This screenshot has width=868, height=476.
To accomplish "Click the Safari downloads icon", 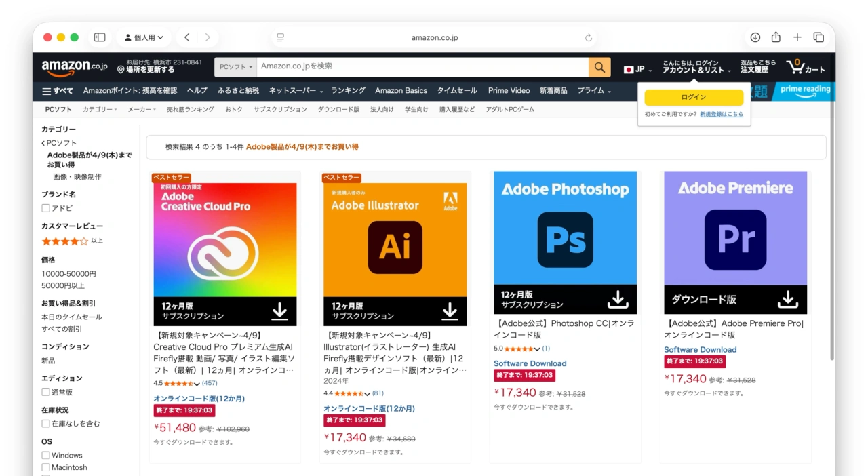I will pyautogui.click(x=754, y=37).
